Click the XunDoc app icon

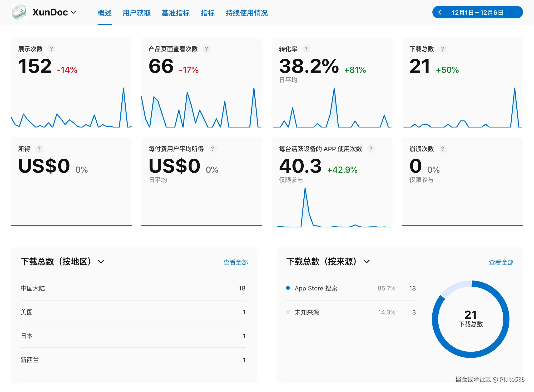pyautogui.click(x=19, y=12)
